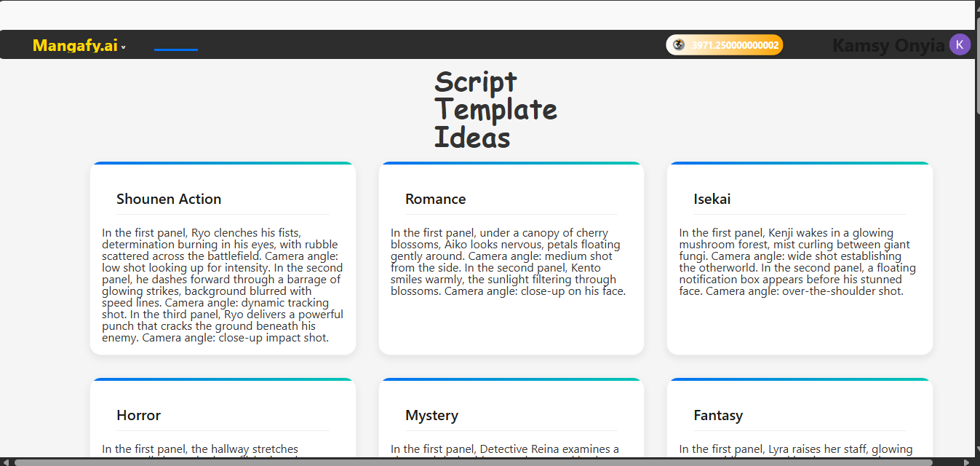Select the active nav tab with blue underline

(x=175, y=50)
